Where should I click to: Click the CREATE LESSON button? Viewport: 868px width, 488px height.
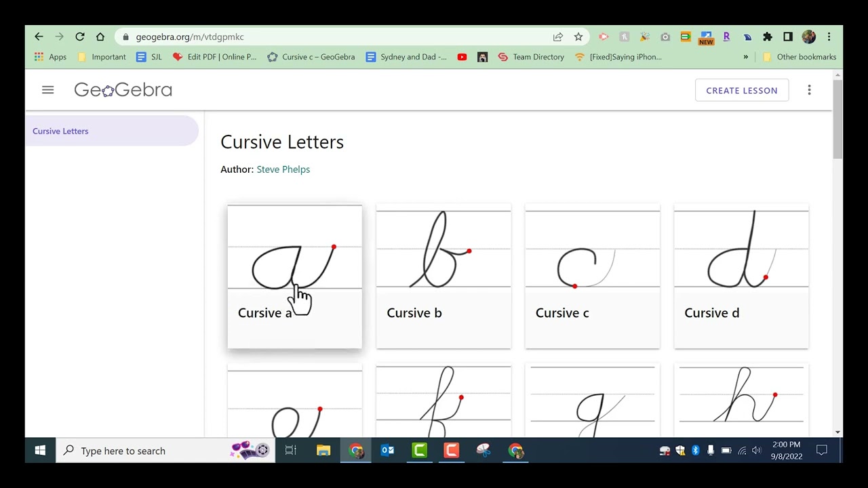tap(742, 90)
